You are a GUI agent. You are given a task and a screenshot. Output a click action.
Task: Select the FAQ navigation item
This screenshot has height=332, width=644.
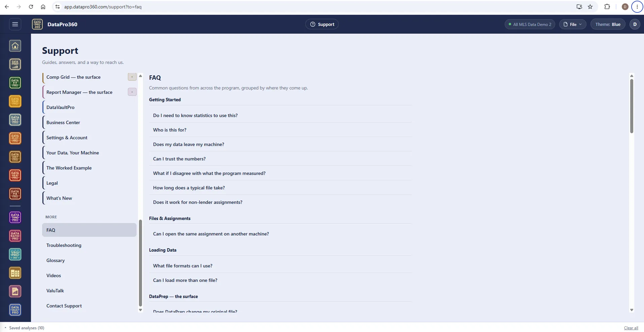[89, 230]
